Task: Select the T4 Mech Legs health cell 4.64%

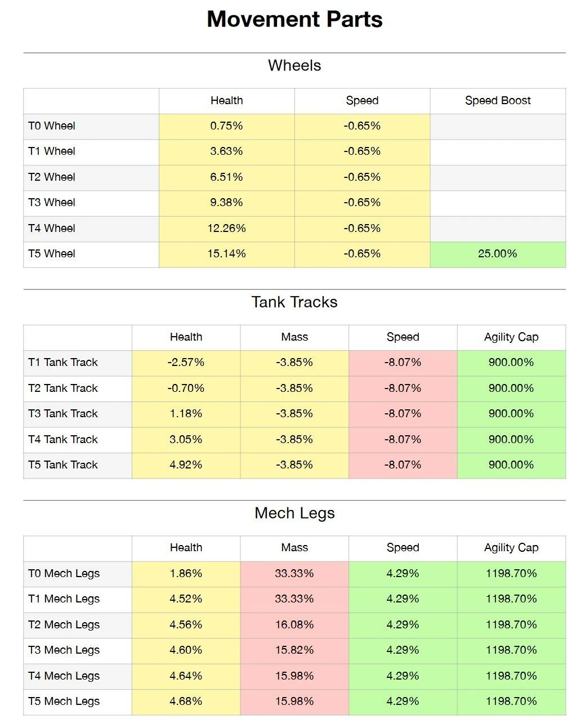Action: [x=186, y=676]
